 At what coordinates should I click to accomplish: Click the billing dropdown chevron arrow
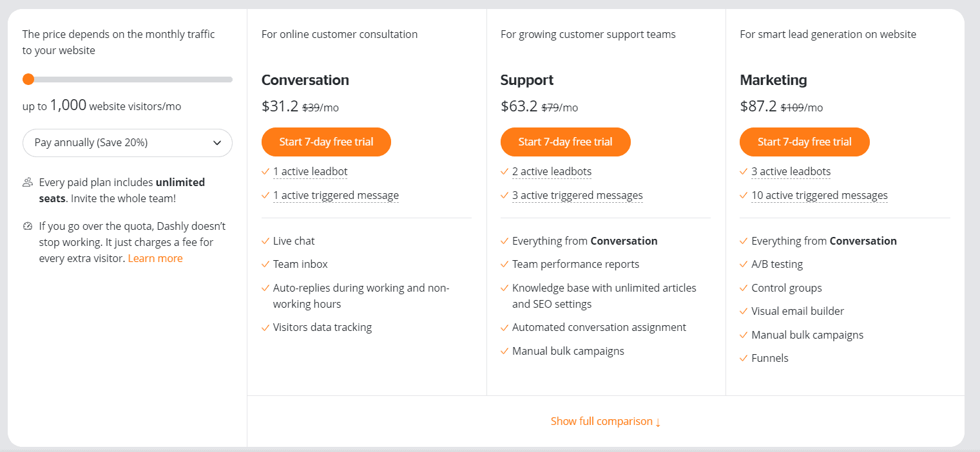click(217, 143)
